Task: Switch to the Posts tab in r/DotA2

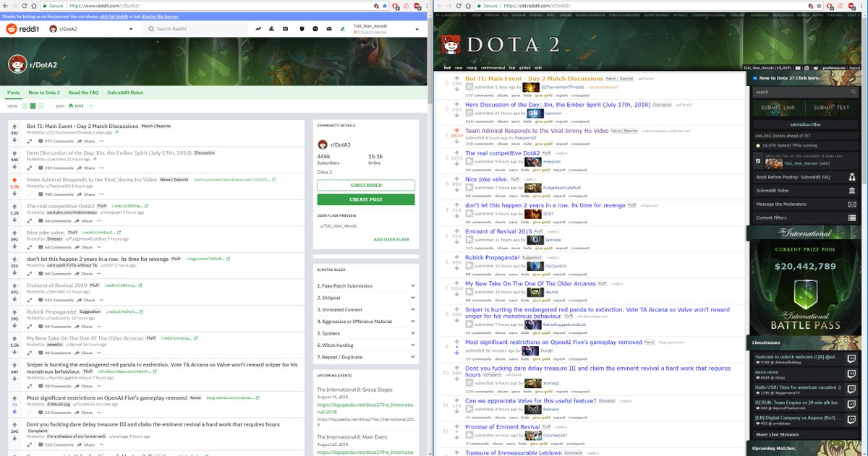Action: pos(14,93)
